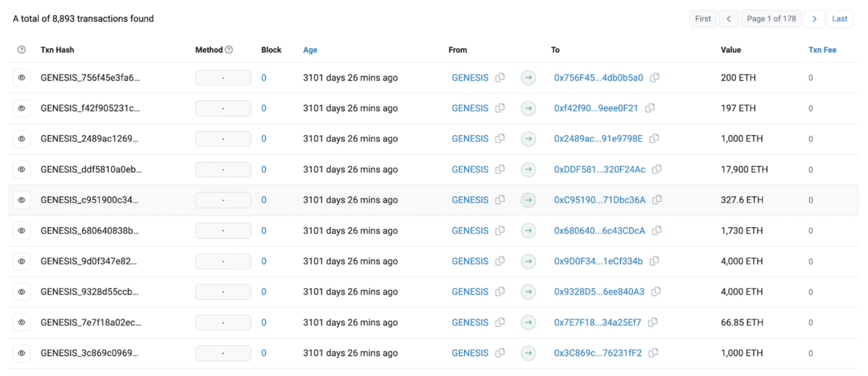Copy the GENESIS from address in the 200 ETH row

point(500,78)
